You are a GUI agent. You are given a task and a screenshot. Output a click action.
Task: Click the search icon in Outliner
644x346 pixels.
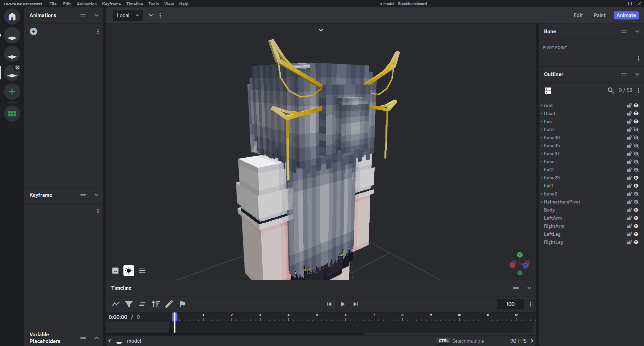coord(611,91)
